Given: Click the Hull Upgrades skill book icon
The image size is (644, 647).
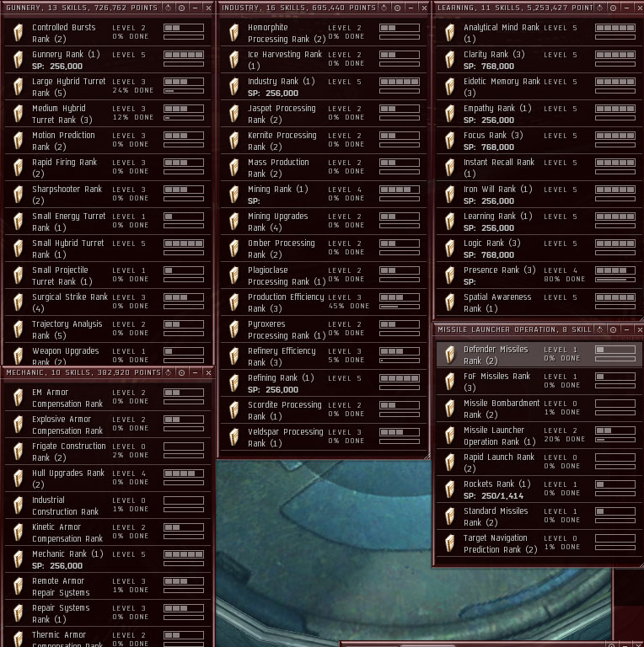Looking at the screenshot, I should point(19,479).
